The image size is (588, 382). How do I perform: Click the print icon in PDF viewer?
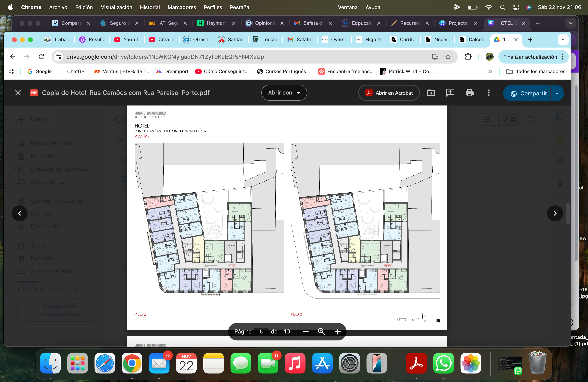click(469, 93)
